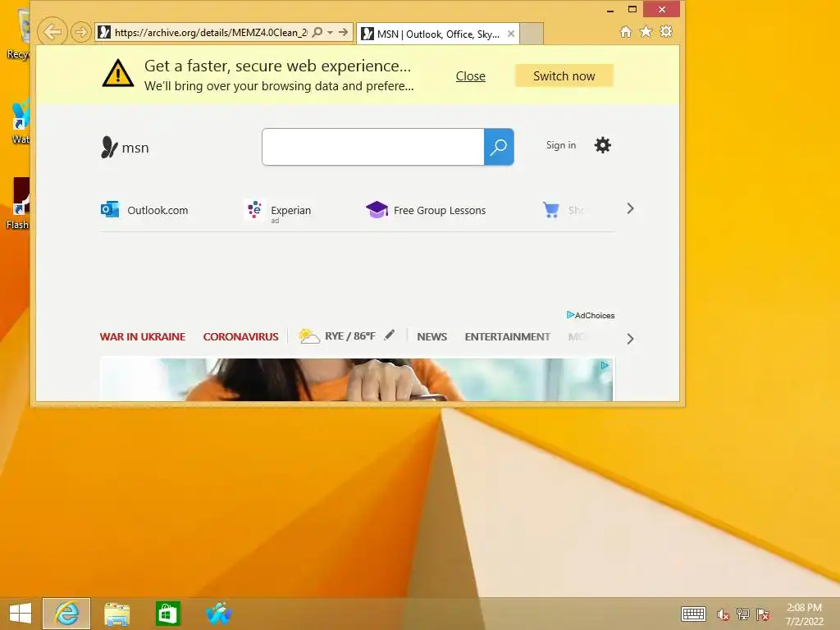Click the warning triangle icon in banner
Image resolution: width=840 pixels, height=630 pixels.
(x=118, y=73)
